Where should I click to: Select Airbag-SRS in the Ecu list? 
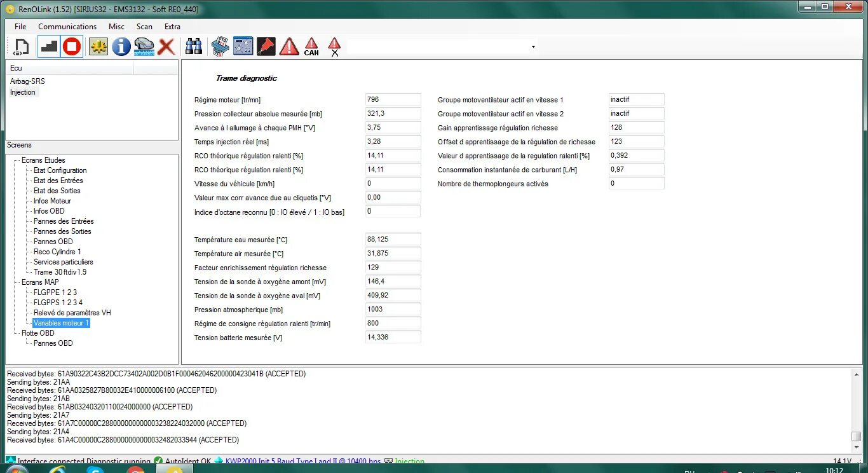(x=27, y=81)
